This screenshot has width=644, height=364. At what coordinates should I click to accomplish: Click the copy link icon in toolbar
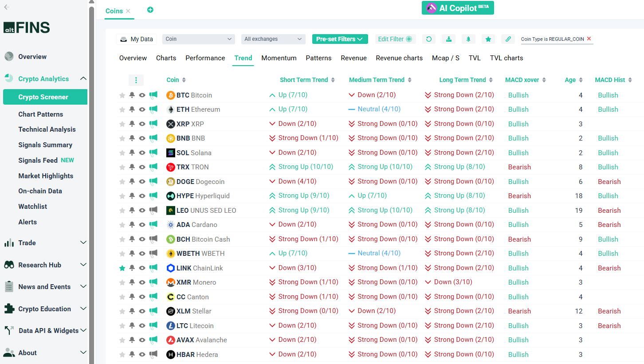[508, 39]
